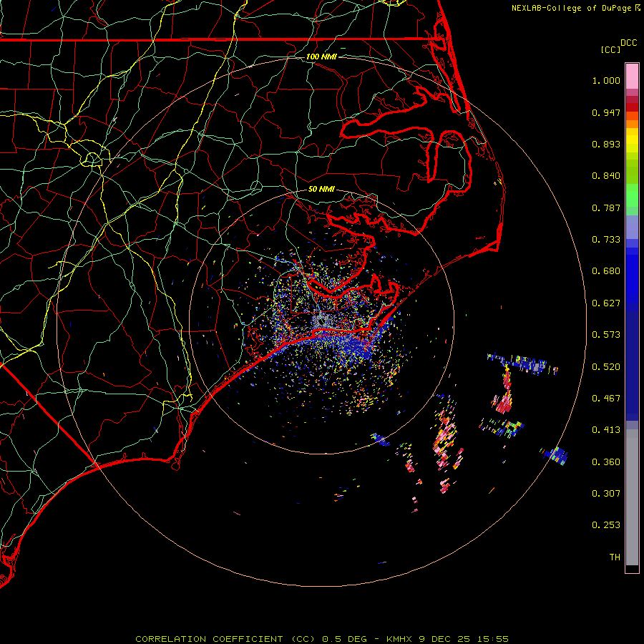Click the 50 NMI range ring label
Viewport: 644px width, 644px height.
(321, 189)
